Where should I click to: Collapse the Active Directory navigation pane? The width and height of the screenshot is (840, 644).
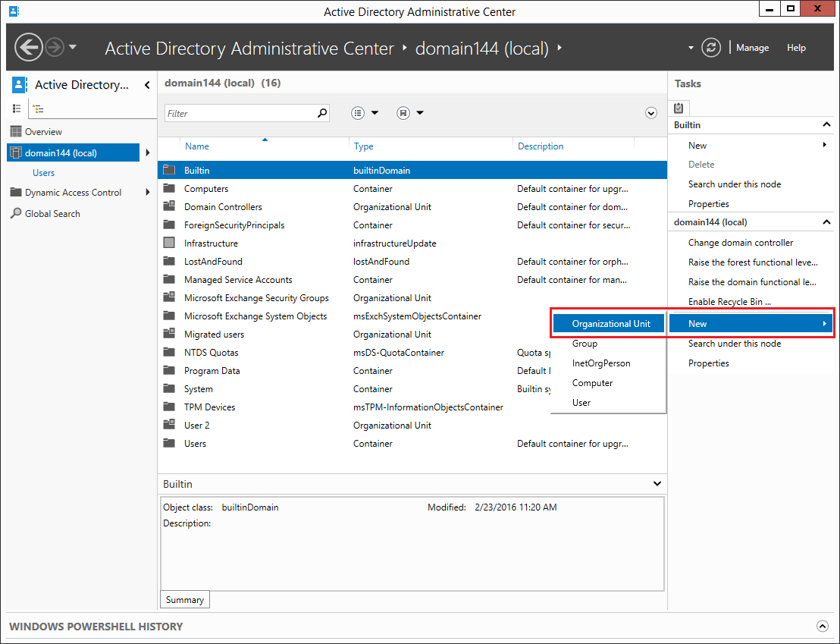click(x=147, y=85)
